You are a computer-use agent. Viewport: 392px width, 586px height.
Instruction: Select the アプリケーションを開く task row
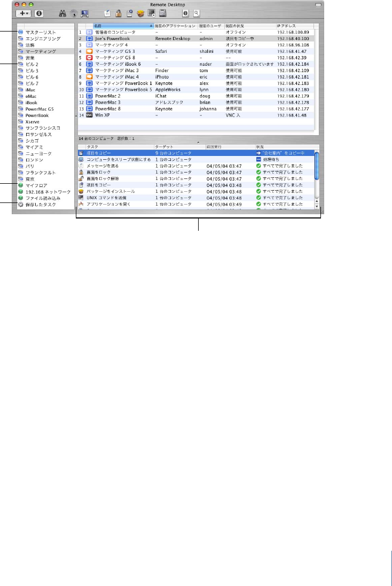click(x=196, y=205)
